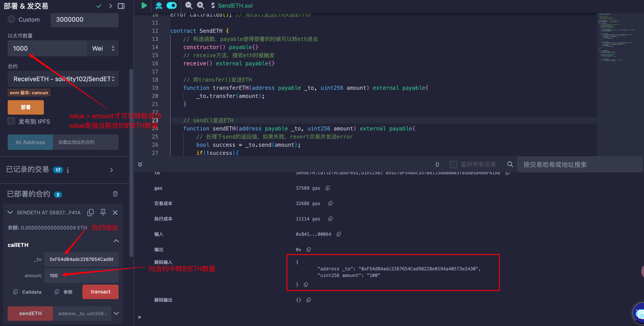Click the pending transactions count 0
Screen dimensions: 644x326
[x=437, y=164]
